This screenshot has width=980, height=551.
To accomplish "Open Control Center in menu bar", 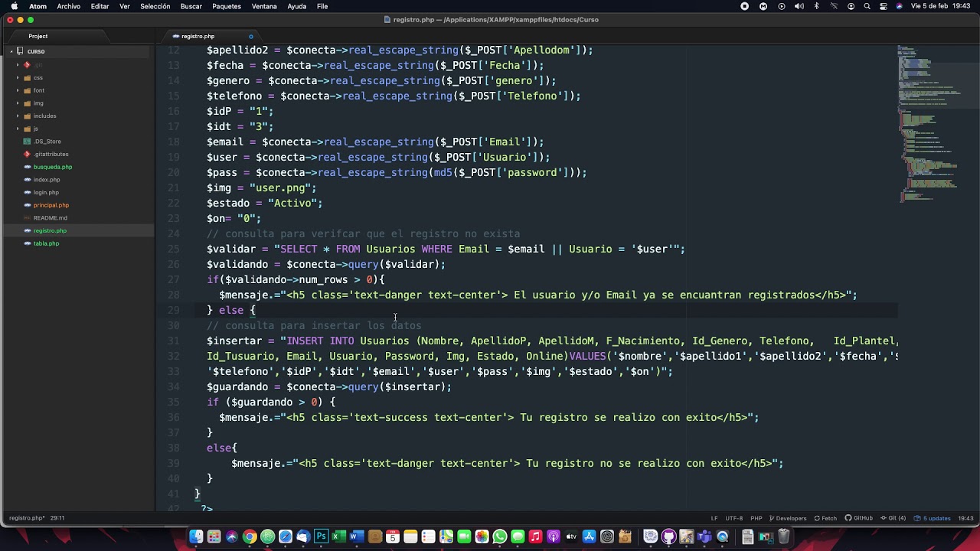I will 884,6.
